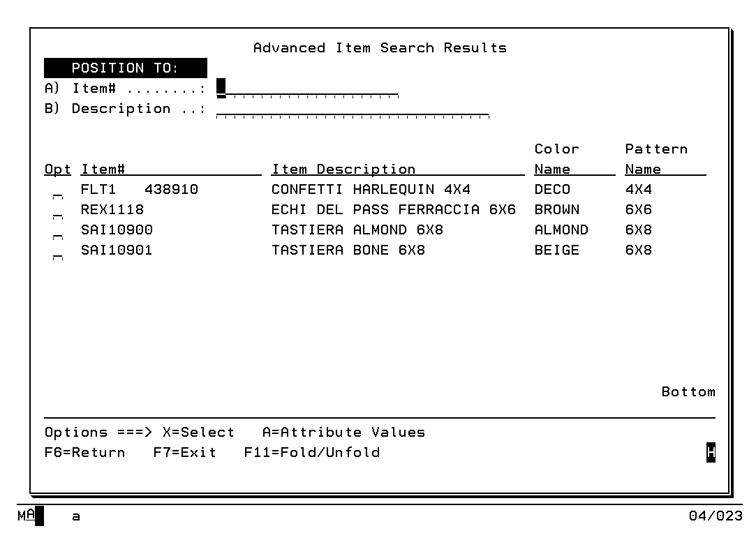
Task: Click F11=Fold/Unfold to toggle view
Action: point(312,452)
